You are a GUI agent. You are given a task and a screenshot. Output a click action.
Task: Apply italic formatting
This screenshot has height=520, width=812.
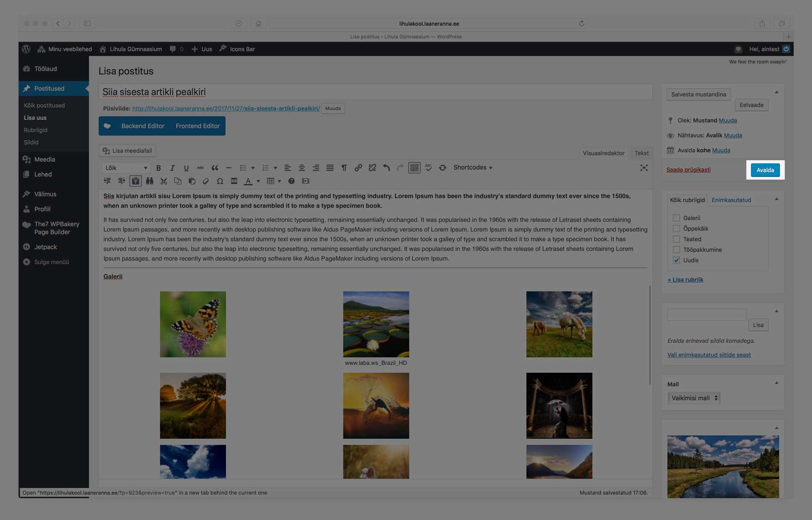(x=173, y=168)
